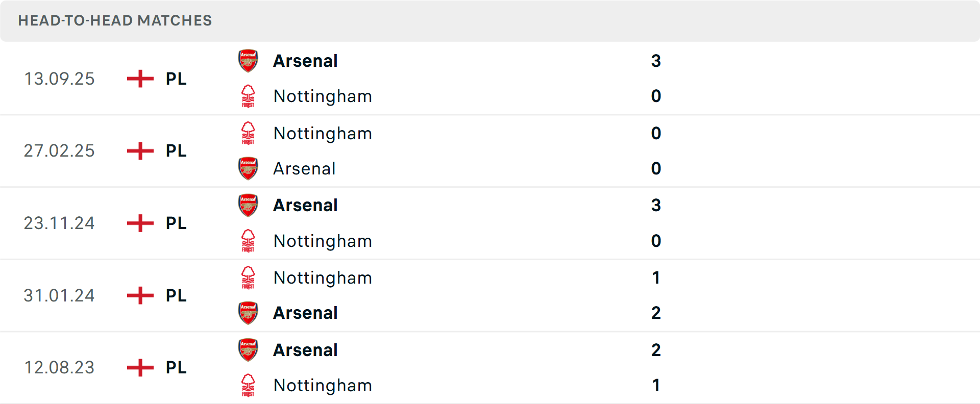Open the 13.09.25 match date

coord(59,79)
